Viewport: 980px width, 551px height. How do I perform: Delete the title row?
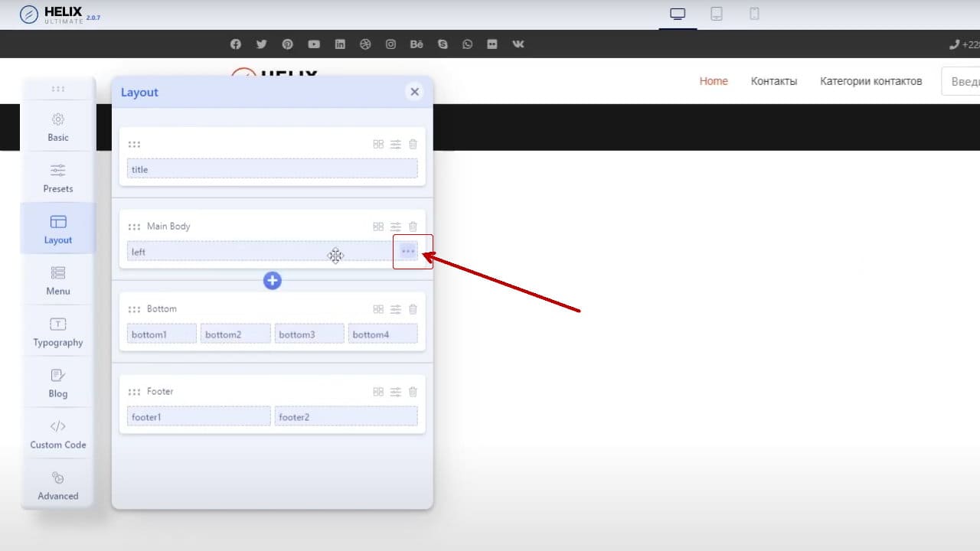point(413,144)
